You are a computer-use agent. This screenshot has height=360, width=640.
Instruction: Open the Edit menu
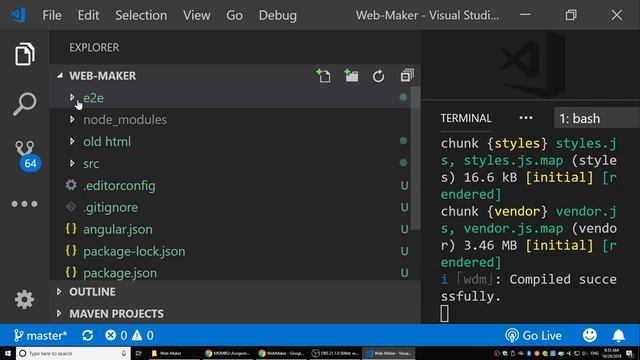pos(88,16)
